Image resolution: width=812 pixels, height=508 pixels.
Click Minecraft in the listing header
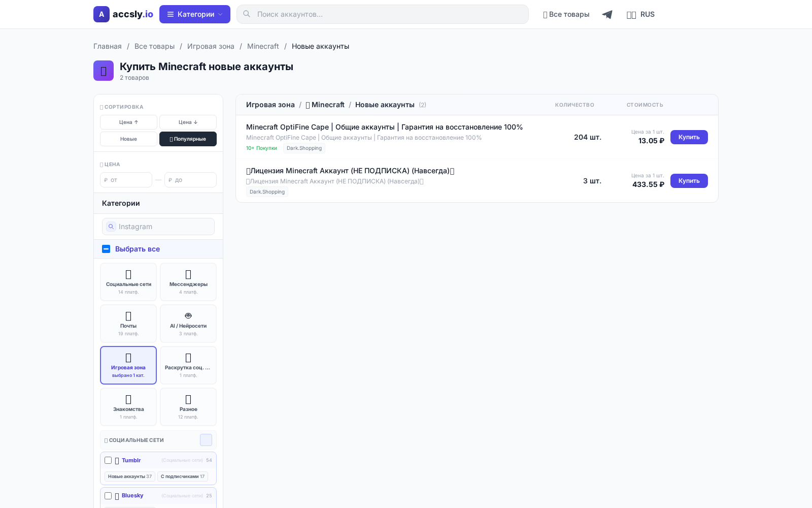point(325,105)
